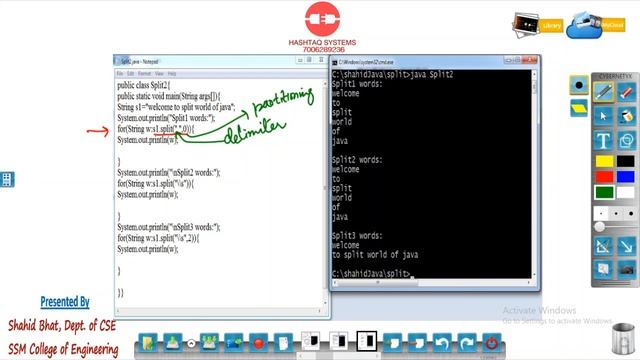The image size is (640, 360).
Task: Click the 'to split world of java' console line
Action: [x=375, y=255]
